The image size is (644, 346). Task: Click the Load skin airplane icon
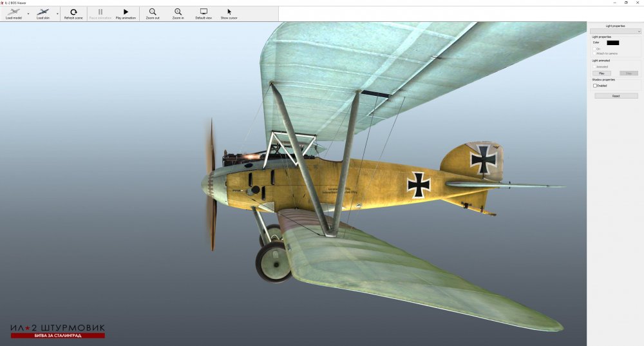(43, 12)
